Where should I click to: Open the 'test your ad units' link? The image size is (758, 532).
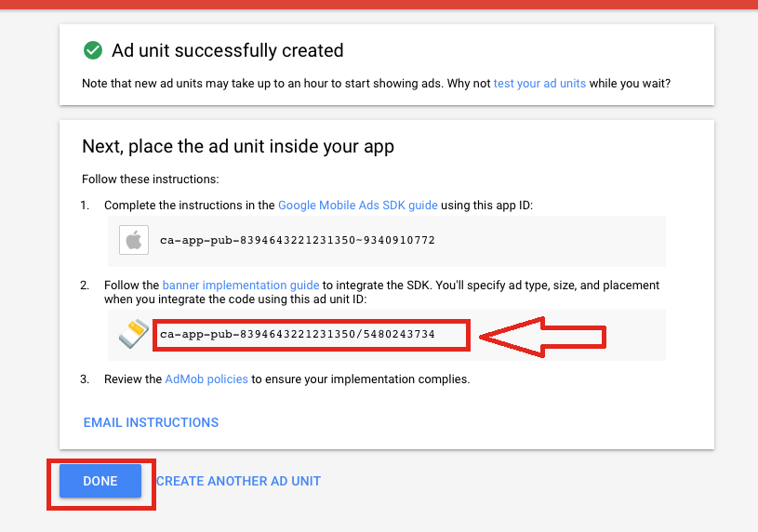tap(539, 83)
